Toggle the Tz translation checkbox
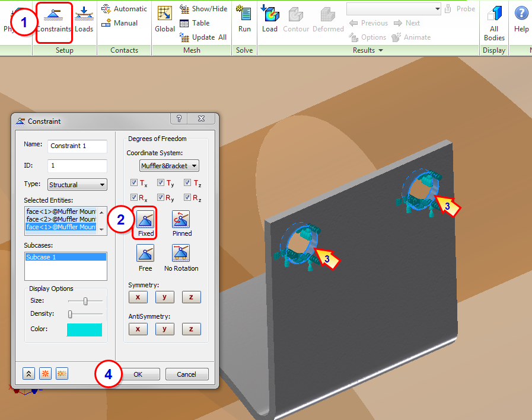This screenshot has width=532, height=420. pyautogui.click(x=187, y=182)
